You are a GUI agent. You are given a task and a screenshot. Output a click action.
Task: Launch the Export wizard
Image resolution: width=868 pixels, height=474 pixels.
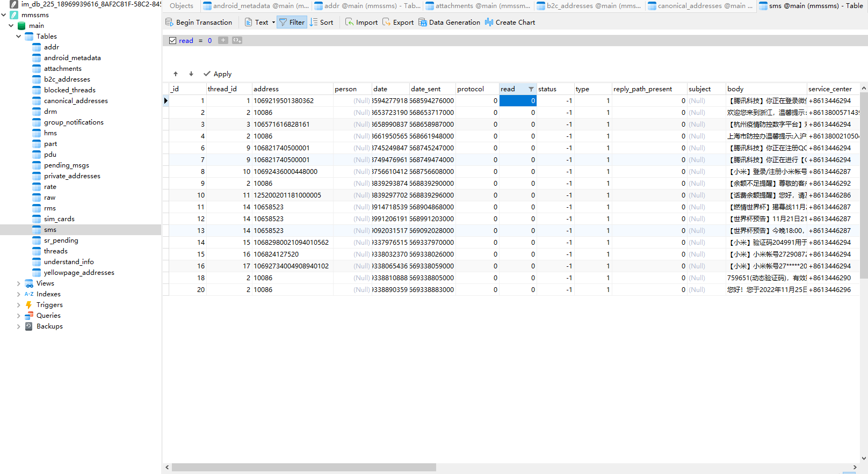[x=397, y=23]
